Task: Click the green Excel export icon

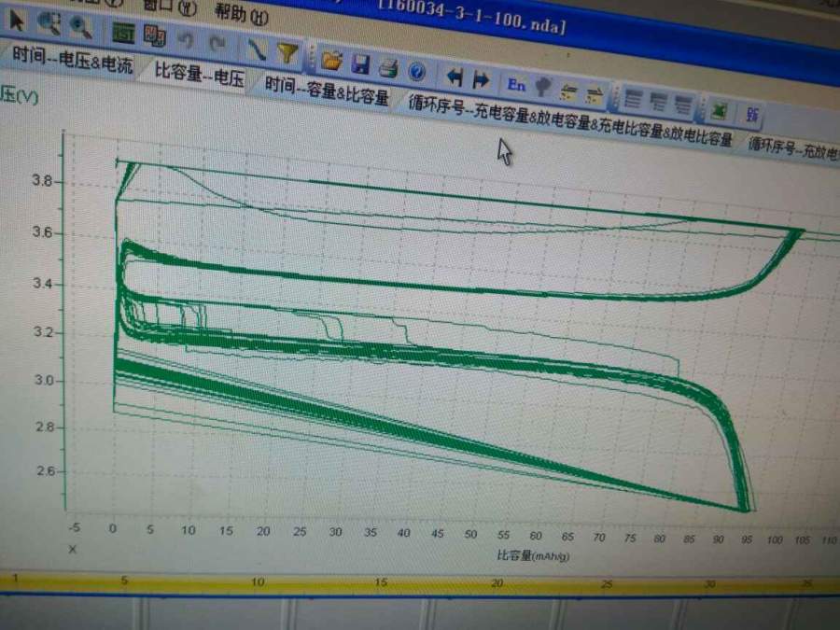Action: [x=719, y=110]
